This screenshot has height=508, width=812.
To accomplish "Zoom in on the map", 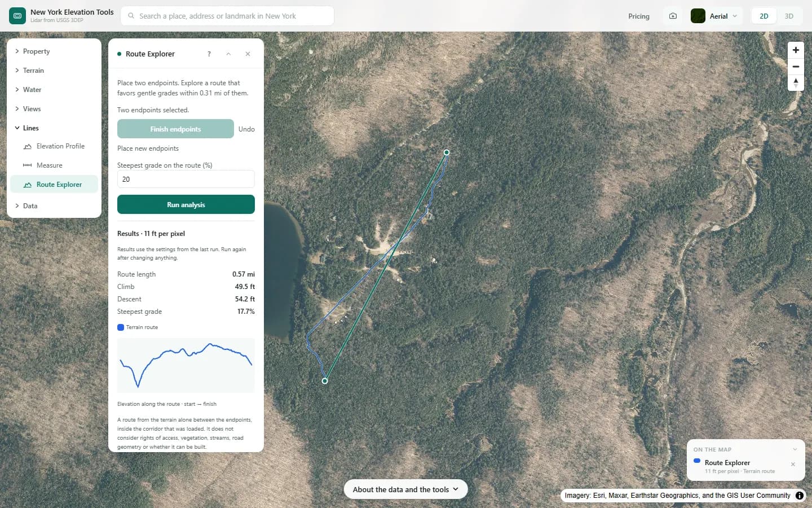I will point(796,50).
